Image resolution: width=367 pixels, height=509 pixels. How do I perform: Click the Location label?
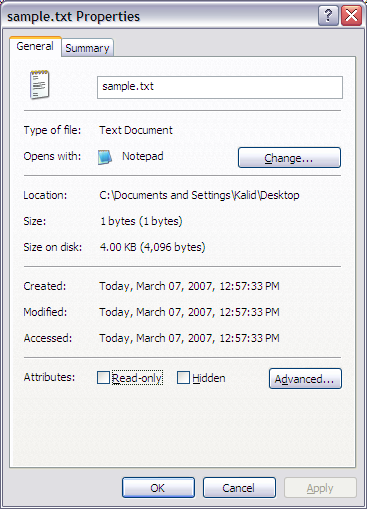(45, 195)
